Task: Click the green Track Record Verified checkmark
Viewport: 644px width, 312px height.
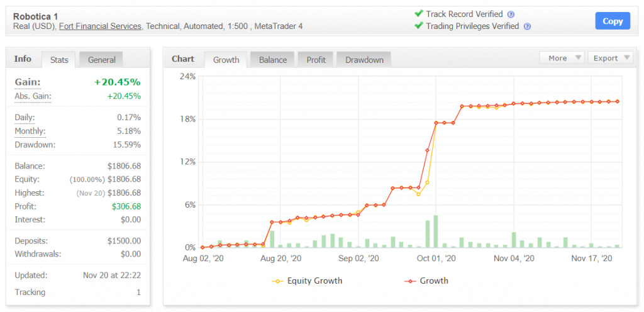Action: pyautogui.click(x=418, y=14)
